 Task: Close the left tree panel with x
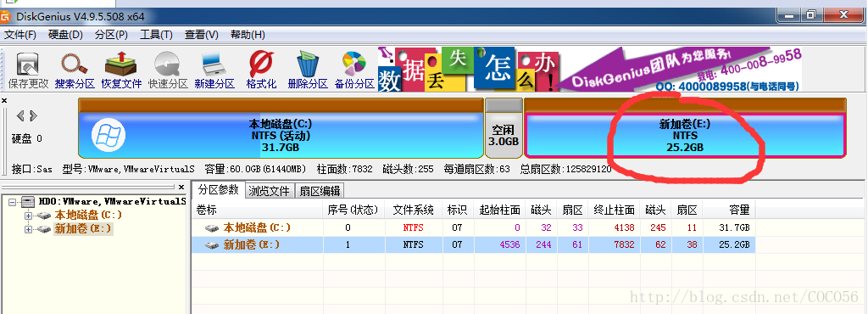(182, 188)
